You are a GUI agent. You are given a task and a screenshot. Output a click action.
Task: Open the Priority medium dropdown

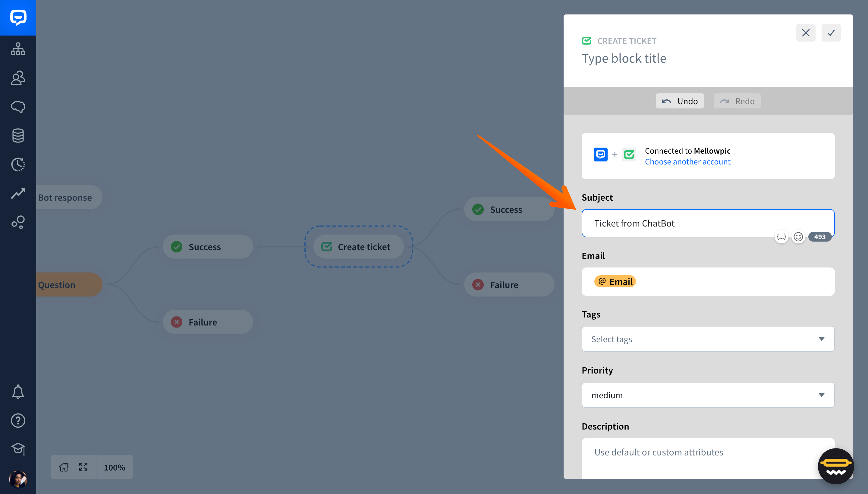coord(708,395)
